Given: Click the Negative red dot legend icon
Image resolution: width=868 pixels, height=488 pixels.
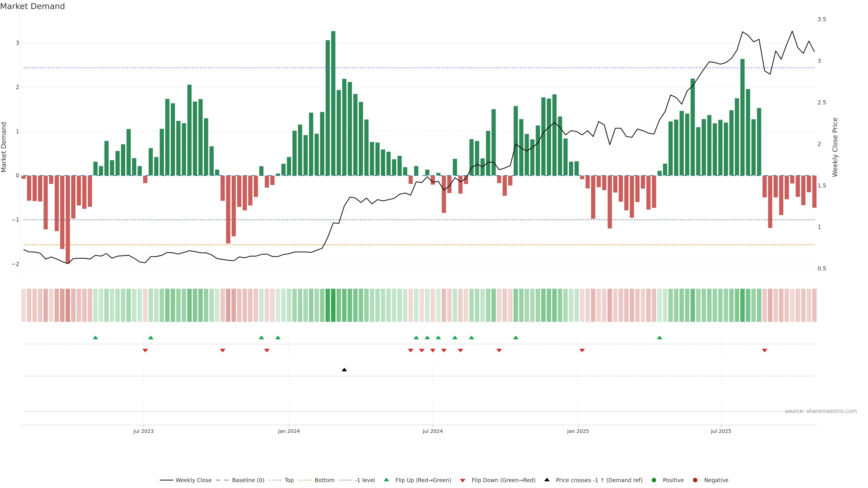Looking at the screenshot, I should (x=695, y=480).
